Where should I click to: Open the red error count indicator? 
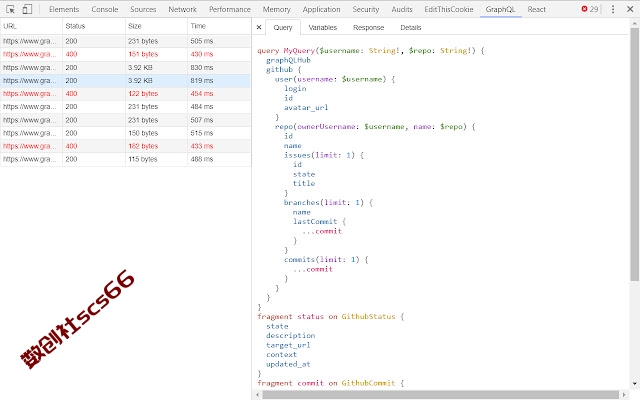tap(590, 9)
